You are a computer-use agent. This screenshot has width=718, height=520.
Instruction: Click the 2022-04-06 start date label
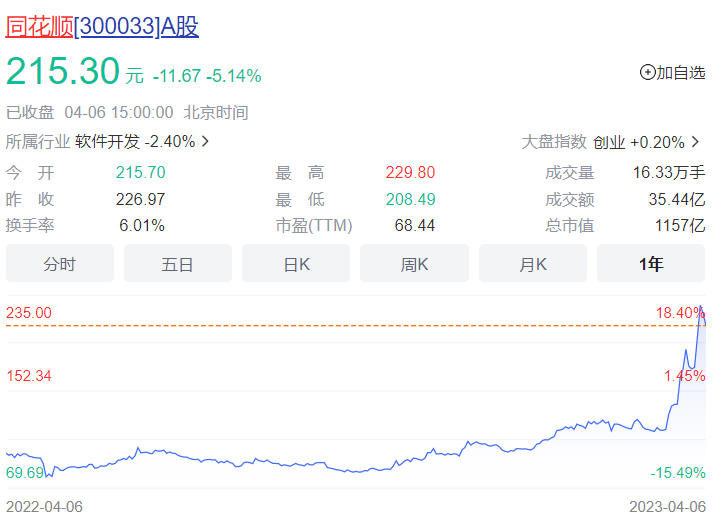pyautogui.click(x=44, y=507)
